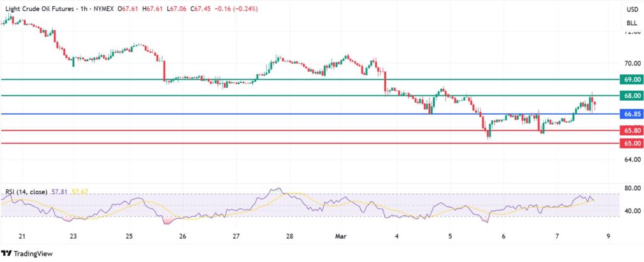Select the red 65.80 price label
The image size is (644, 262).
pos(631,130)
